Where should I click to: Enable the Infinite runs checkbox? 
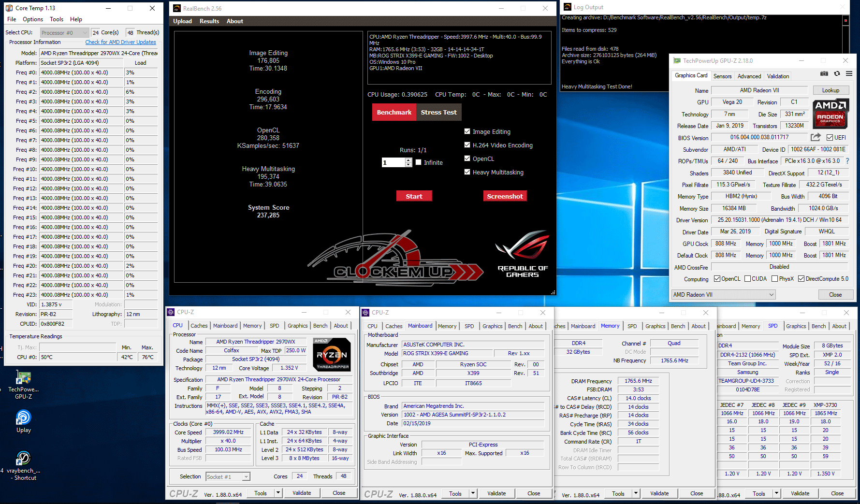coord(419,162)
